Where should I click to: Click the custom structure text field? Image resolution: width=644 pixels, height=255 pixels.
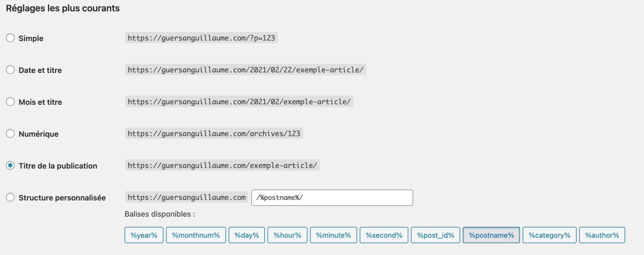click(x=332, y=198)
